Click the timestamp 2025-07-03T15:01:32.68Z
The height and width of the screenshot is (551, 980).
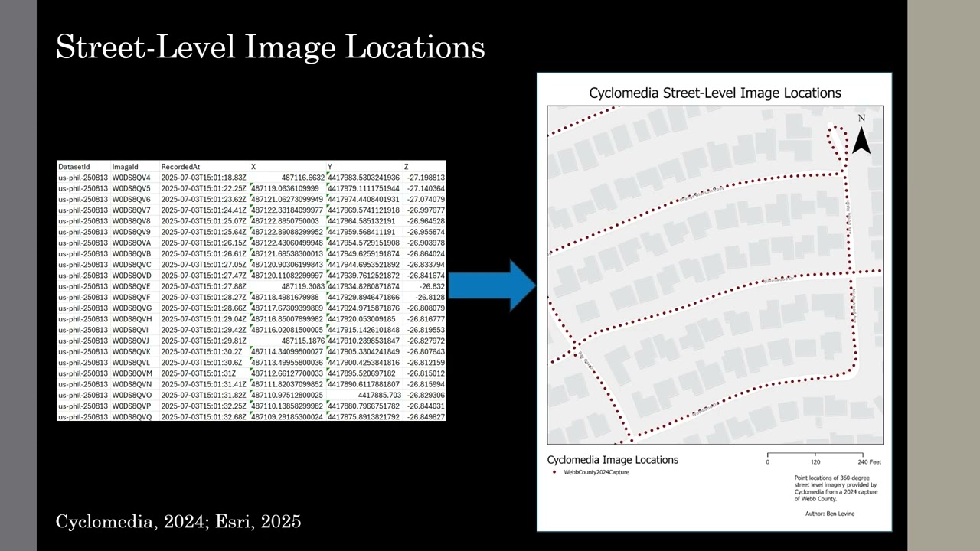(x=204, y=417)
